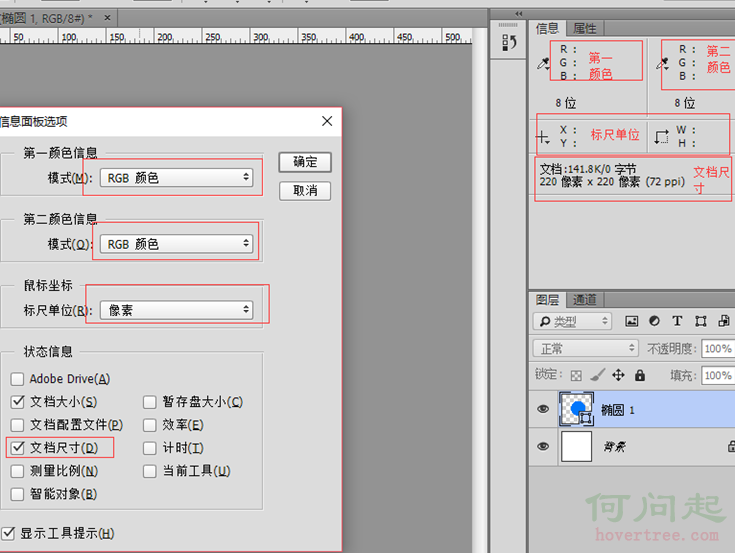This screenshot has width=735, height=553.
Task: Lock image pixels brush icon
Action: 597,375
